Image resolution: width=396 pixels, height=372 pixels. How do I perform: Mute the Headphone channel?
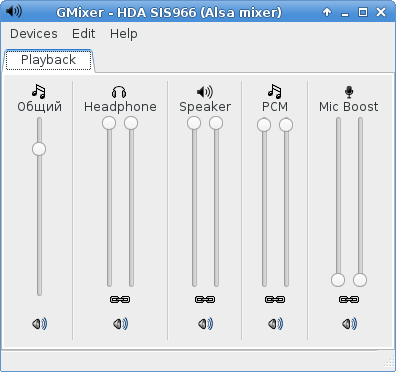click(x=120, y=324)
